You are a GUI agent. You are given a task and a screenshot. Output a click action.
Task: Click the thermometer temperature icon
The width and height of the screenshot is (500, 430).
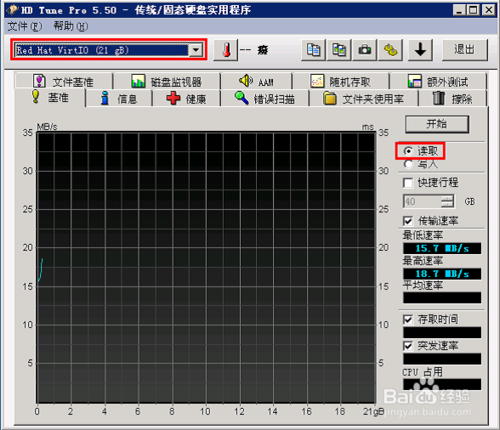226,50
